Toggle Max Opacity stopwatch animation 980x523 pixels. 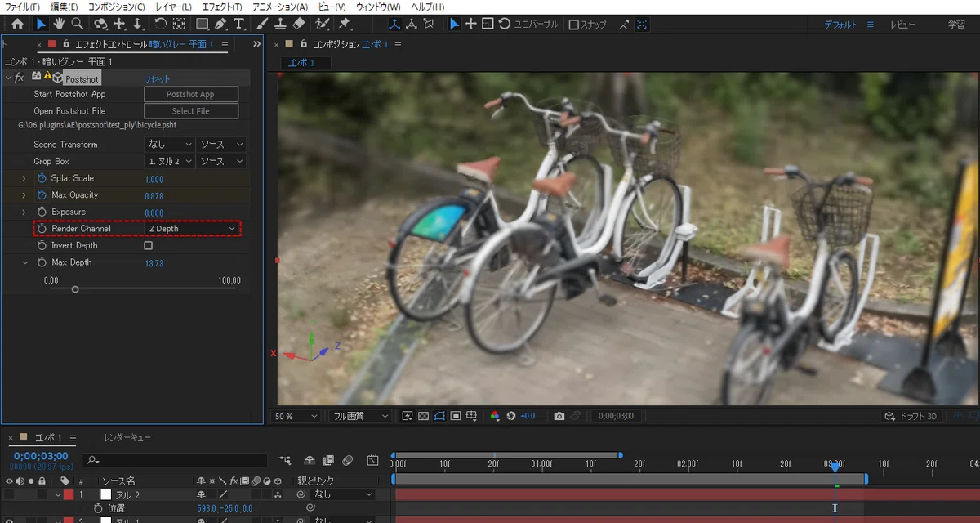click(42, 194)
